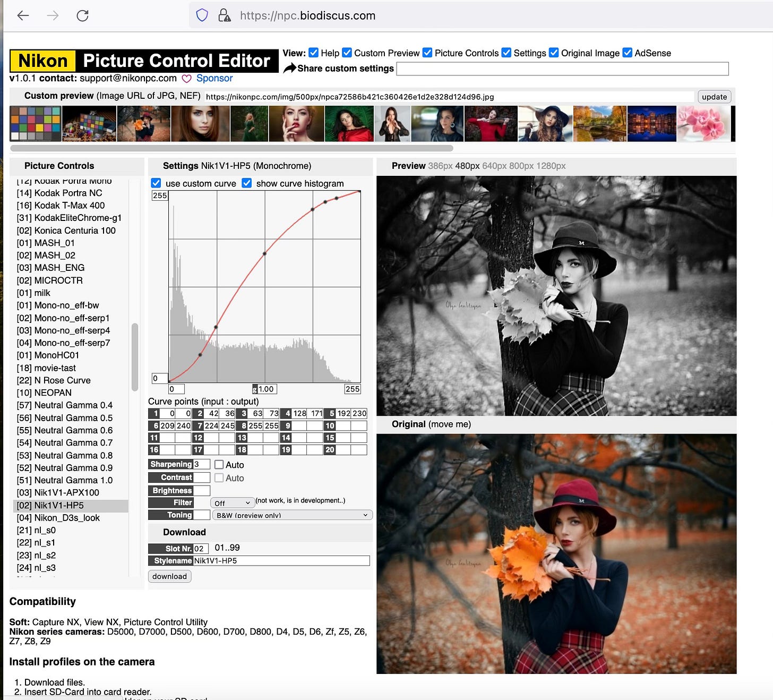The height and width of the screenshot is (700, 773).
Task: Click the Contrast value field
Action: pyautogui.click(x=202, y=477)
